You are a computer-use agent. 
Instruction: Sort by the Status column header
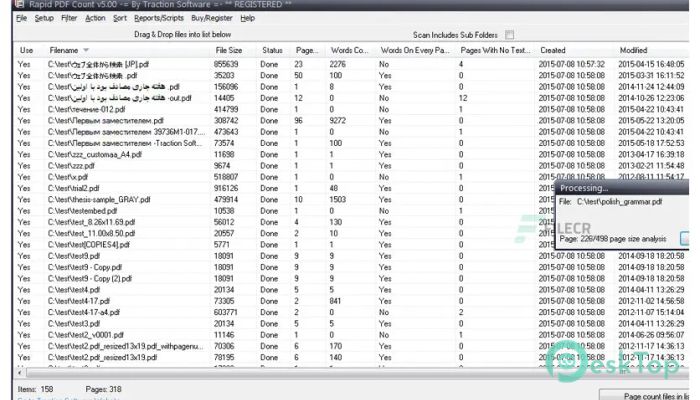click(x=272, y=50)
